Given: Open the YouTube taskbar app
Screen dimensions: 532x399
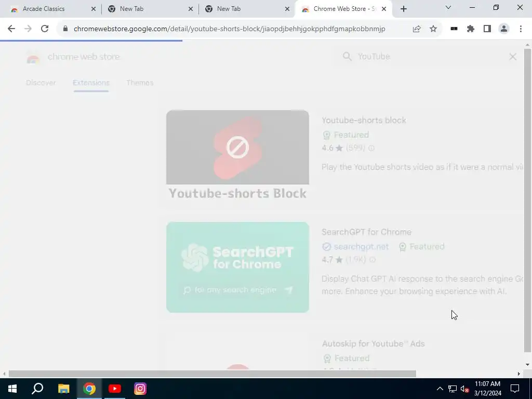Looking at the screenshot, I should tap(115, 389).
